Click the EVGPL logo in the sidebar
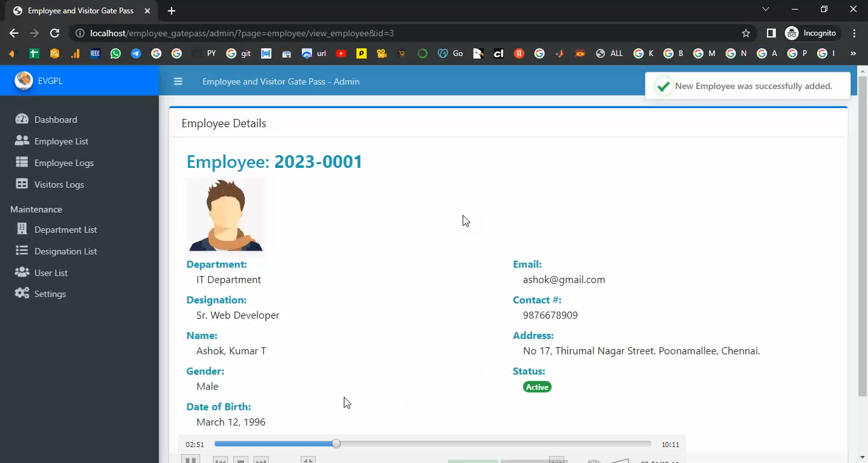Viewport: 868px width, 463px height. pyautogui.click(x=24, y=81)
